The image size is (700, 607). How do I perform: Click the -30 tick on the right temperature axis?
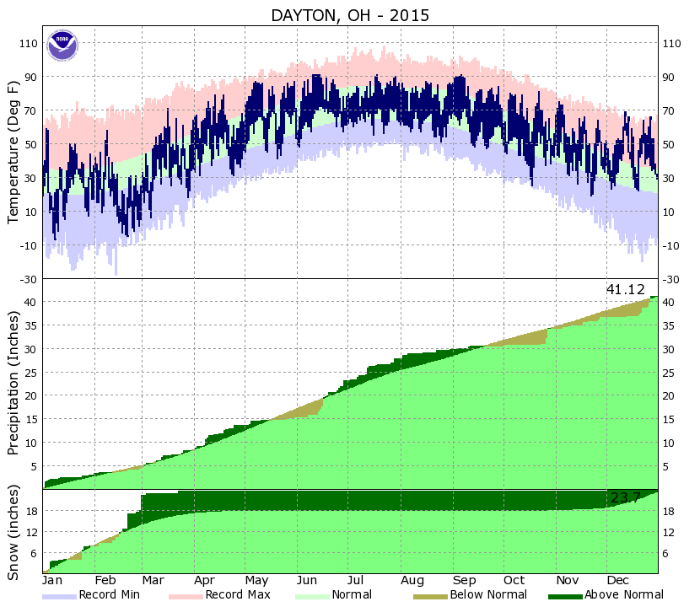click(670, 280)
